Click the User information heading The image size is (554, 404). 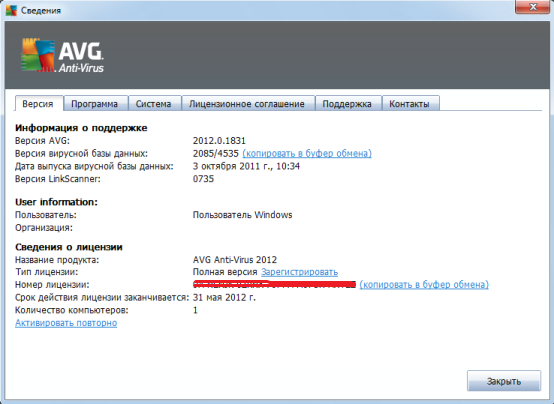pos(56,202)
